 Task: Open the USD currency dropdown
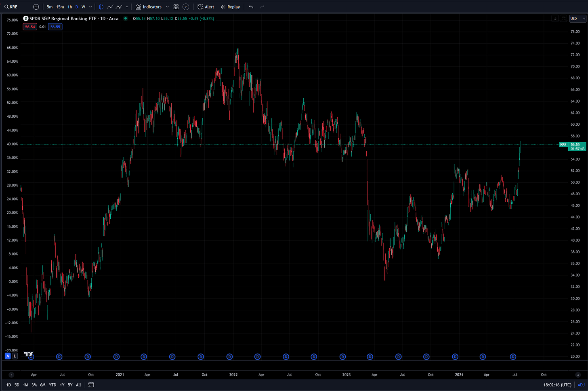pos(577,19)
